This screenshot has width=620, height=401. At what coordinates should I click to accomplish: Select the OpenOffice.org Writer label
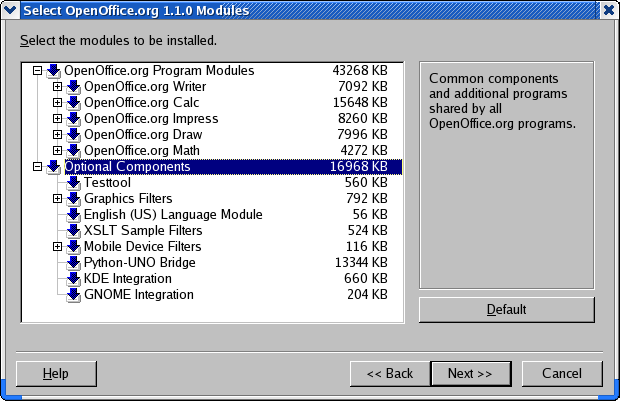[x=145, y=86]
